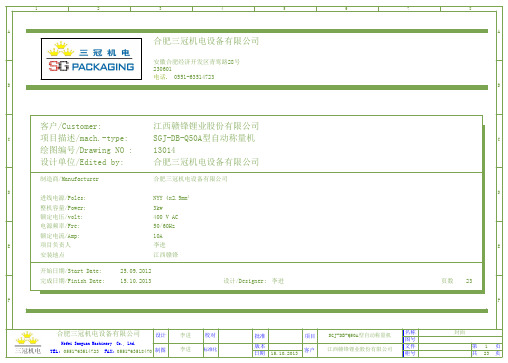Click the three-crown emblem in the top logo
The image size is (508, 363).
click(61, 49)
